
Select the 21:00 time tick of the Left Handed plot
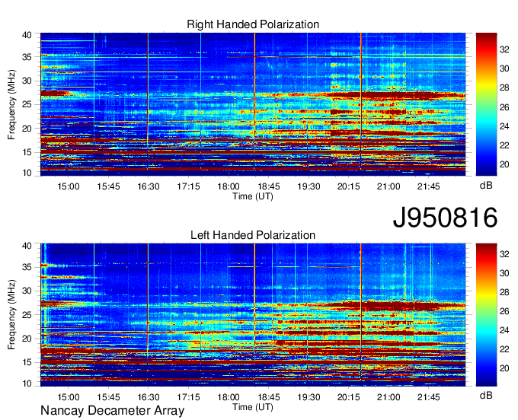388,397
